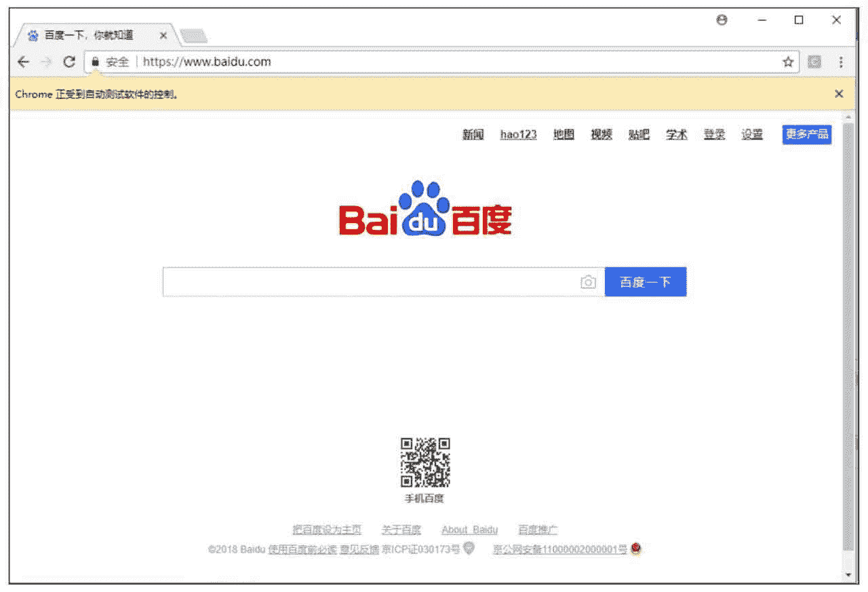Screen dimensions: 868x592
Task: Bookmark page using star icon
Action: coord(788,62)
